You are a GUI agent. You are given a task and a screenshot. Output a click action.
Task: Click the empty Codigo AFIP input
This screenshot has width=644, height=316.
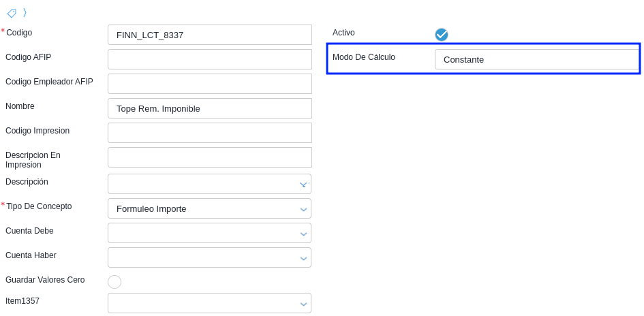click(x=209, y=59)
